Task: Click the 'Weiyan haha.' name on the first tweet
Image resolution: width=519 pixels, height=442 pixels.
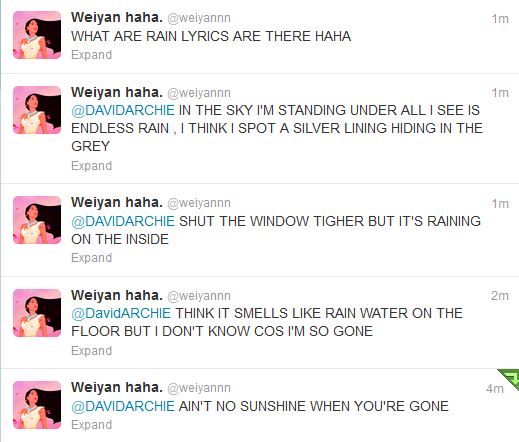Action: click(117, 17)
